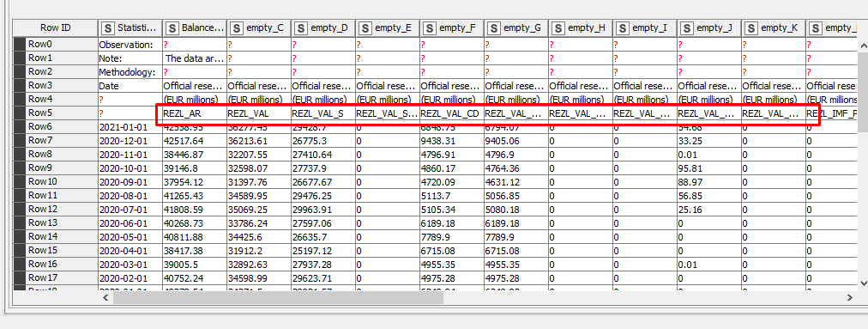The height and width of the screenshot is (329, 868).
Task: Click the horizontal scrollbar left arrow
Action: [106, 298]
